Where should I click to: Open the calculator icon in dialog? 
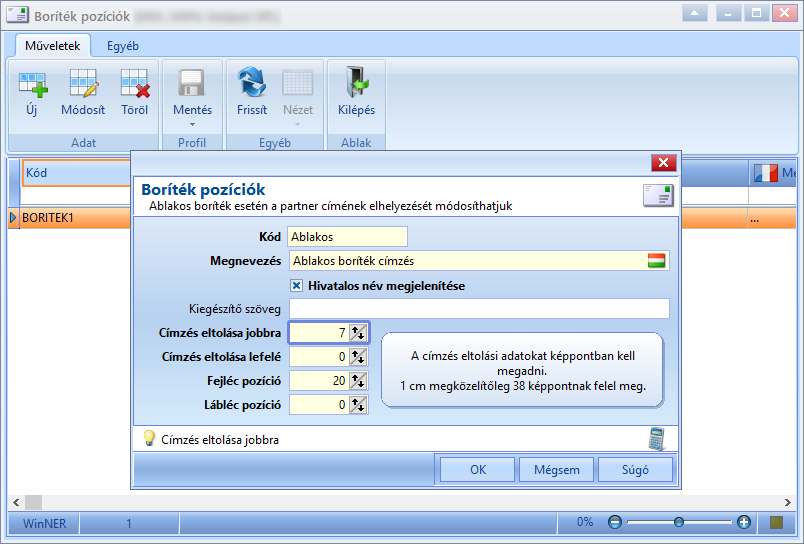(x=657, y=439)
